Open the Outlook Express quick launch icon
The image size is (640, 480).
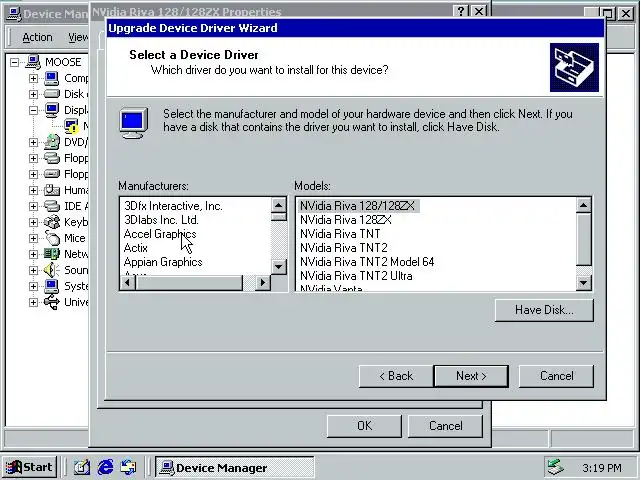(x=129, y=467)
